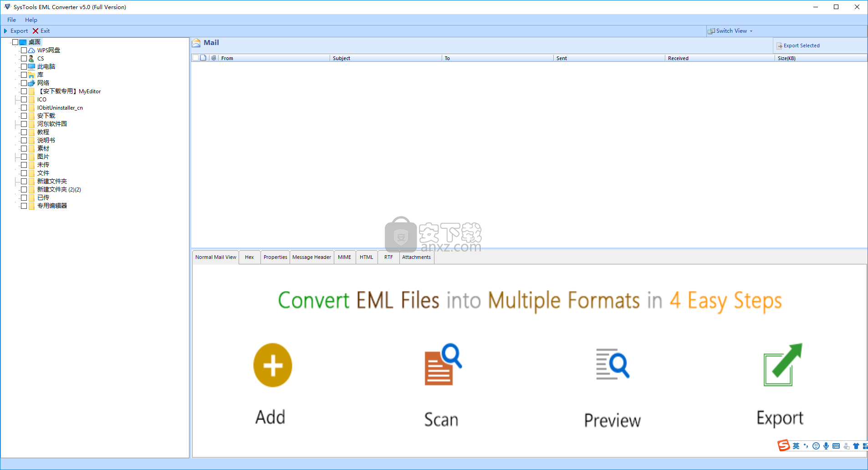Click the Preview magnifier icon

613,364
